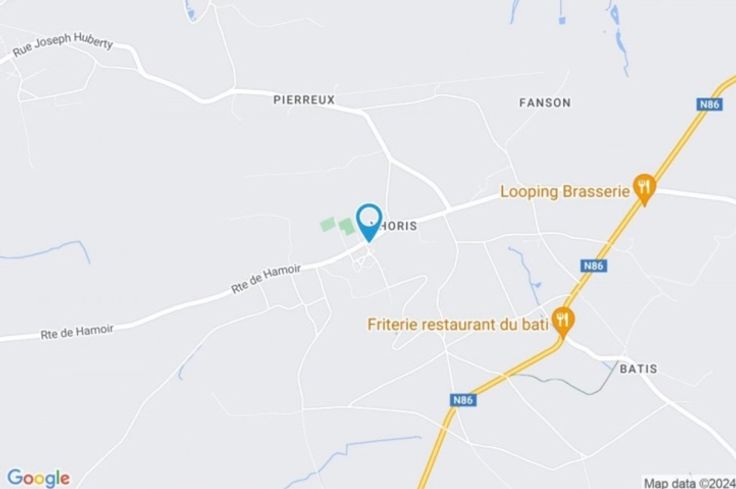The height and width of the screenshot is (489, 736).
Task: Open the Looping Brasserie label
Action: coord(565,191)
